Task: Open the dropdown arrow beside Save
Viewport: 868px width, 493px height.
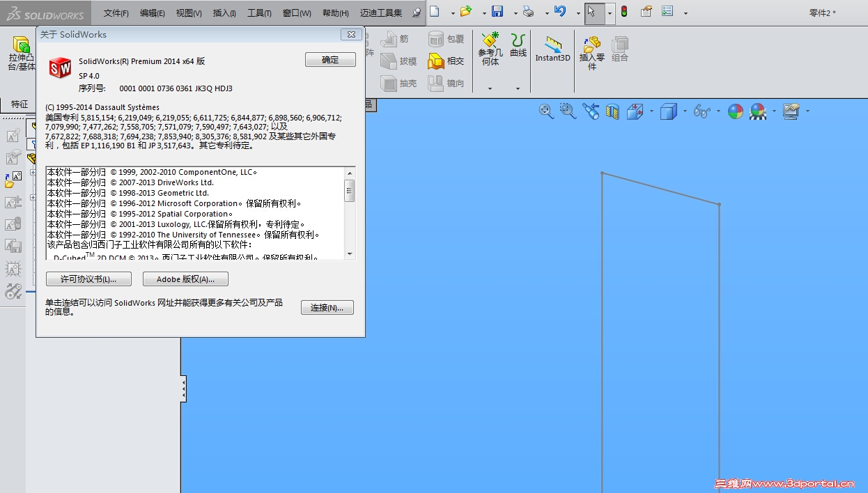Action: (x=515, y=13)
